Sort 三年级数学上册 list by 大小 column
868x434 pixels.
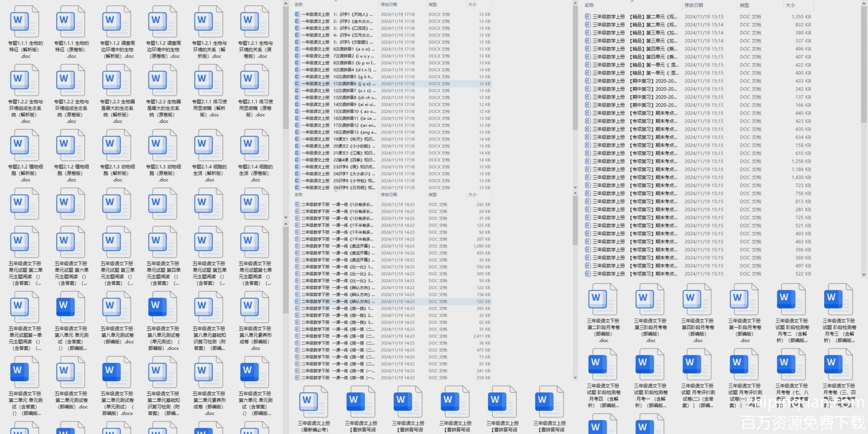[x=790, y=5]
